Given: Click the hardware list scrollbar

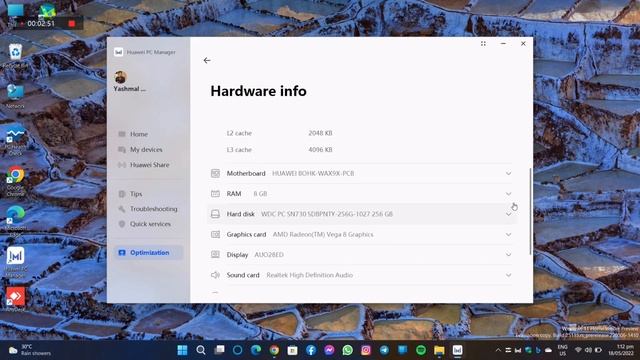Looking at the screenshot, I should [530, 211].
